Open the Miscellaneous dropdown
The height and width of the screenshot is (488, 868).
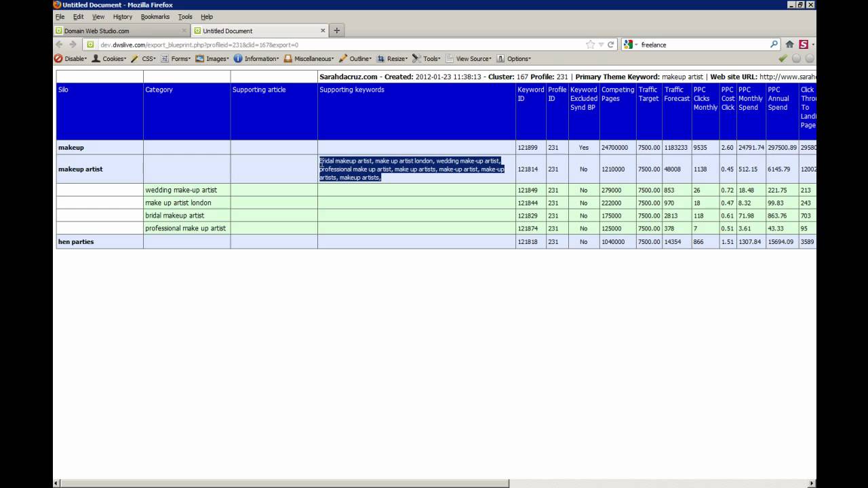pos(309,59)
